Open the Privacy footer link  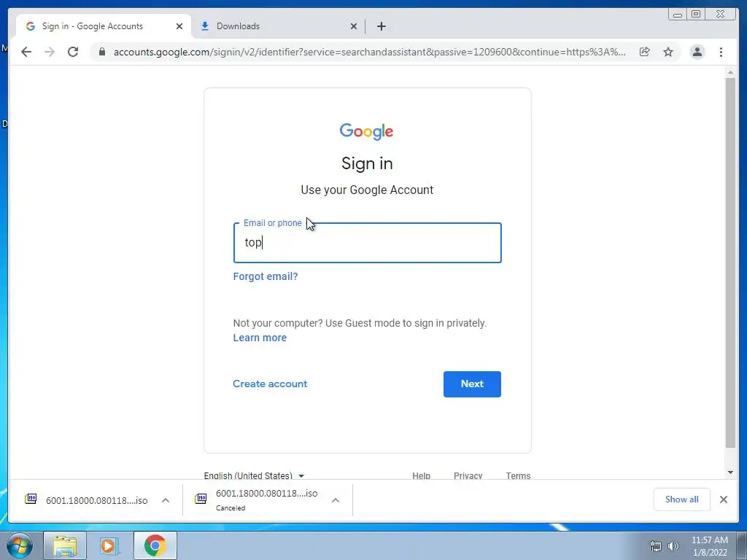(x=468, y=475)
